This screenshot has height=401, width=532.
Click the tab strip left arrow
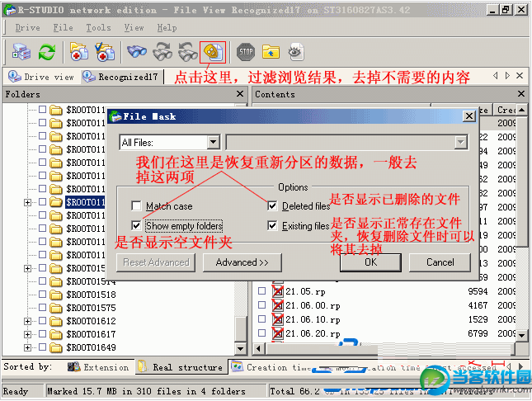tap(496, 76)
